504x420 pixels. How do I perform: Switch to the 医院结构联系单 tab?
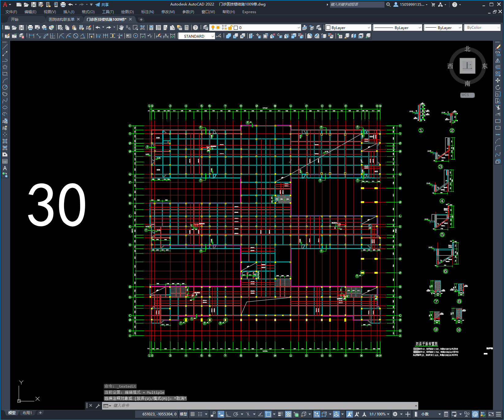[62, 19]
